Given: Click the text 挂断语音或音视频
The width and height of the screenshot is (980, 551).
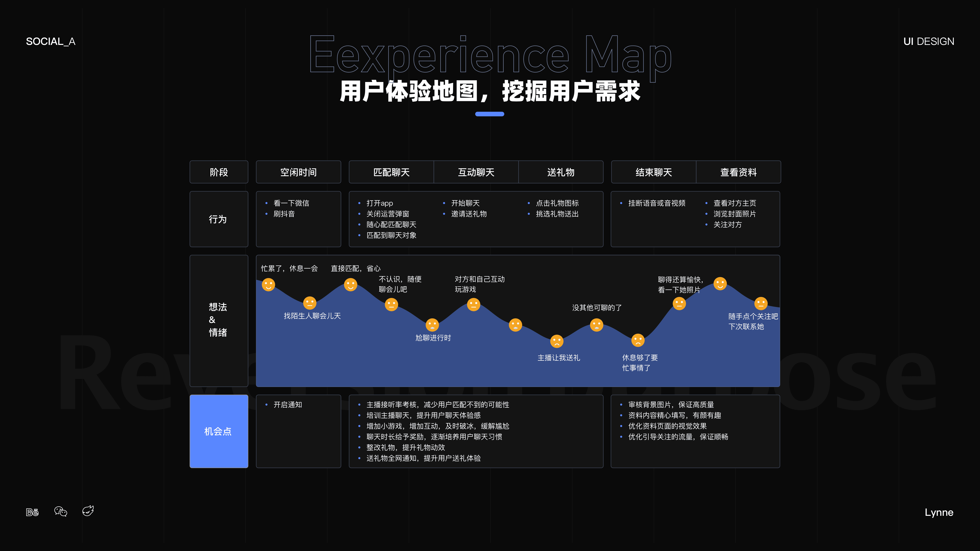Looking at the screenshot, I should [x=657, y=203].
